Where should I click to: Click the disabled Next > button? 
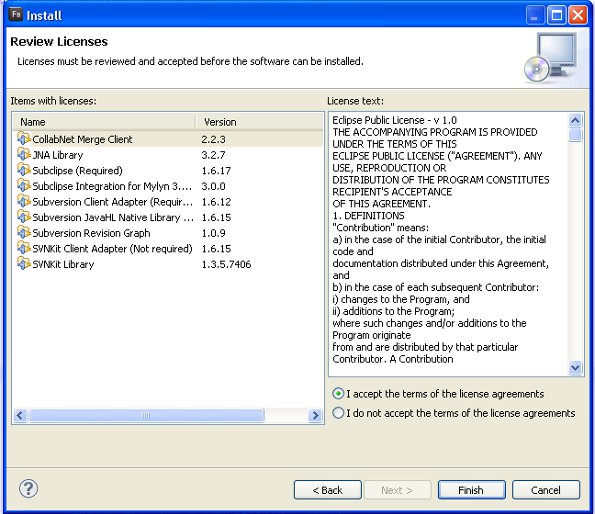click(x=397, y=490)
